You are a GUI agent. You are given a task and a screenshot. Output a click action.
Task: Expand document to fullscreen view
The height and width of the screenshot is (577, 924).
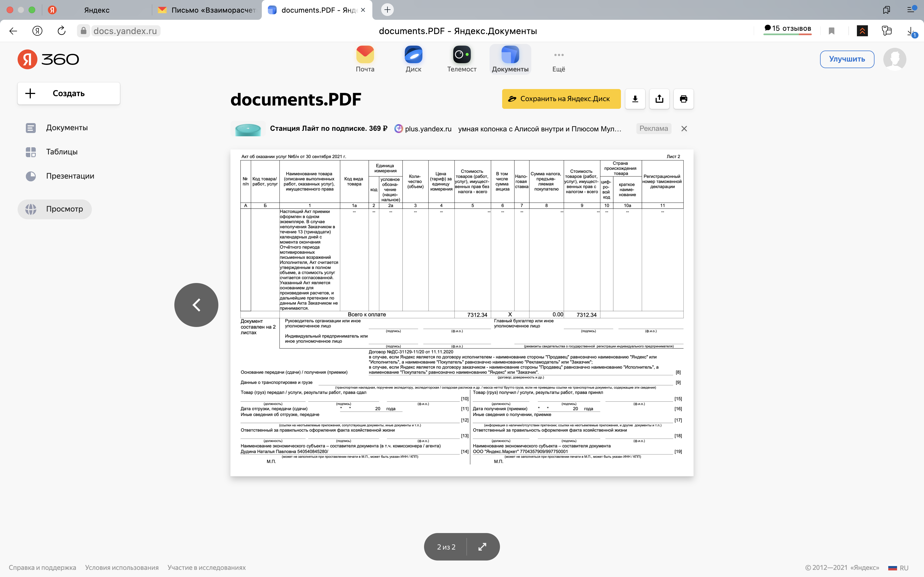[x=482, y=547]
